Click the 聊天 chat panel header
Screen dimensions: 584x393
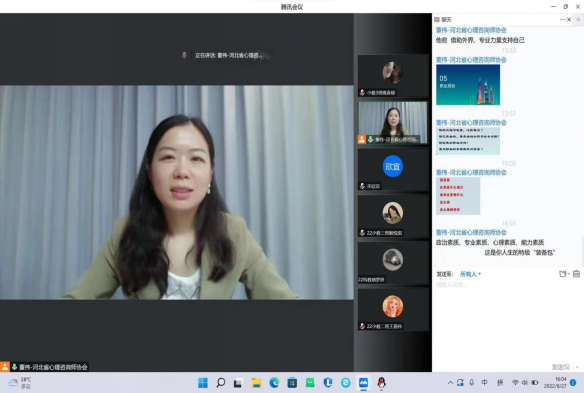pyautogui.click(x=443, y=19)
